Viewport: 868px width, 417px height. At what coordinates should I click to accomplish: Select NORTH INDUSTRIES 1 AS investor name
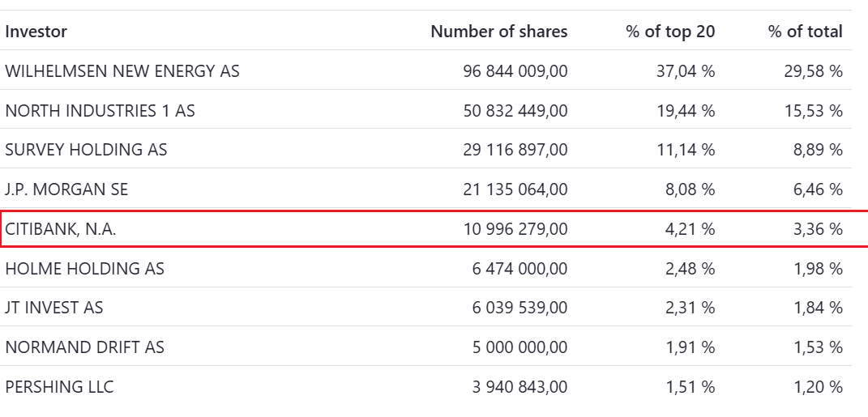[x=100, y=111]
